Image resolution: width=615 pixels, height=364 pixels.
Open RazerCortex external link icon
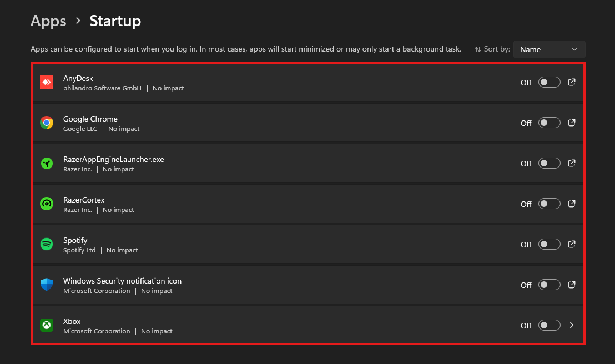(572, 203)
